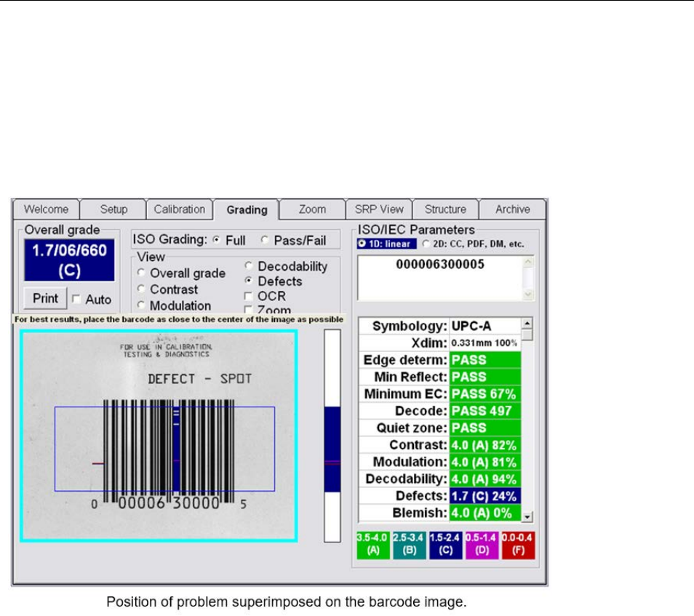
Task: Click Quiet zone PASS result
Action: (485, 428)
